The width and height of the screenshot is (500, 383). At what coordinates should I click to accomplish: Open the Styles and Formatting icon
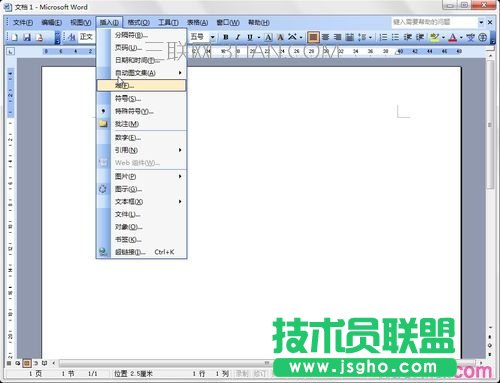tap(71, 37)
